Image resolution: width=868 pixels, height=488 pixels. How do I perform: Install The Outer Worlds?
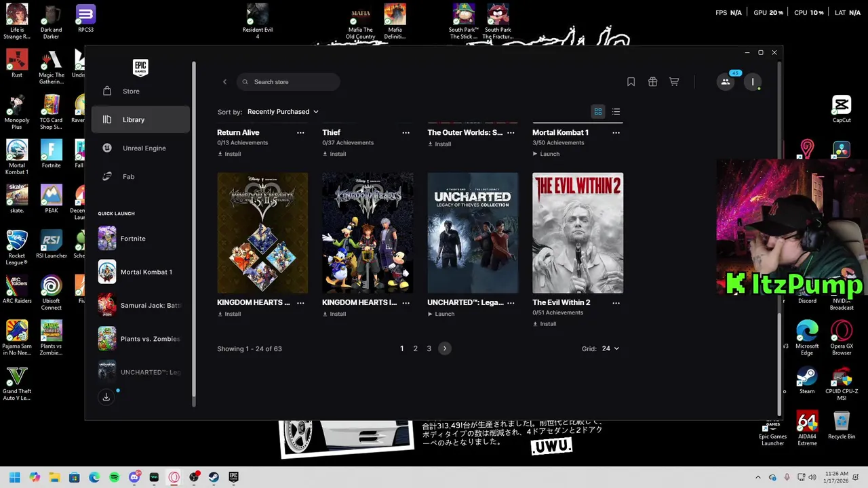tap(439, 144)
